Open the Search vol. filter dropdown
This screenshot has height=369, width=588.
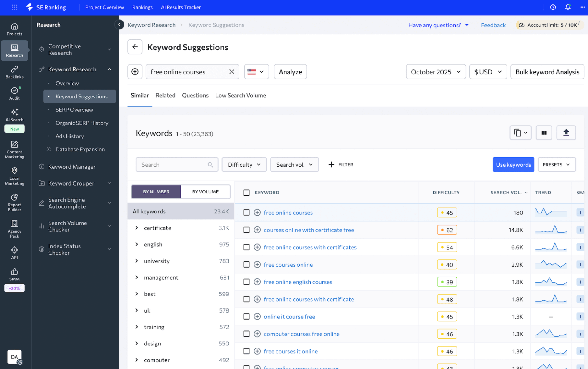294,164
